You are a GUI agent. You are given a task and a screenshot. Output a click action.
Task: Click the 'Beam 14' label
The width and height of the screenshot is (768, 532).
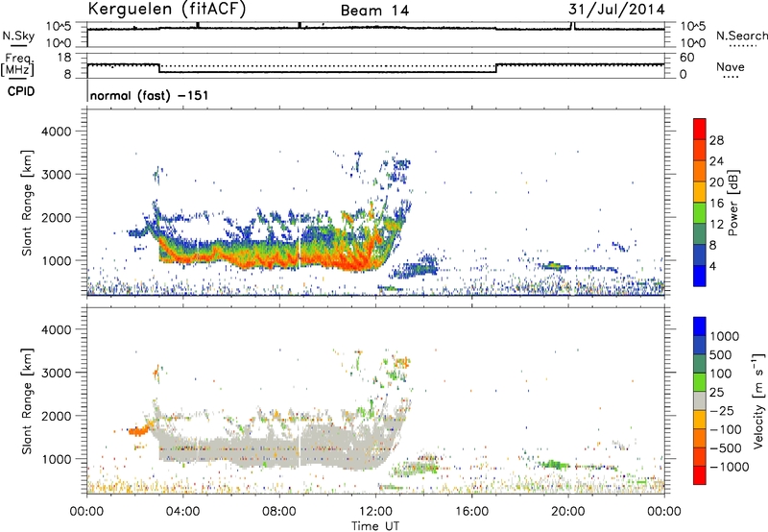click(x=374, y=11)
